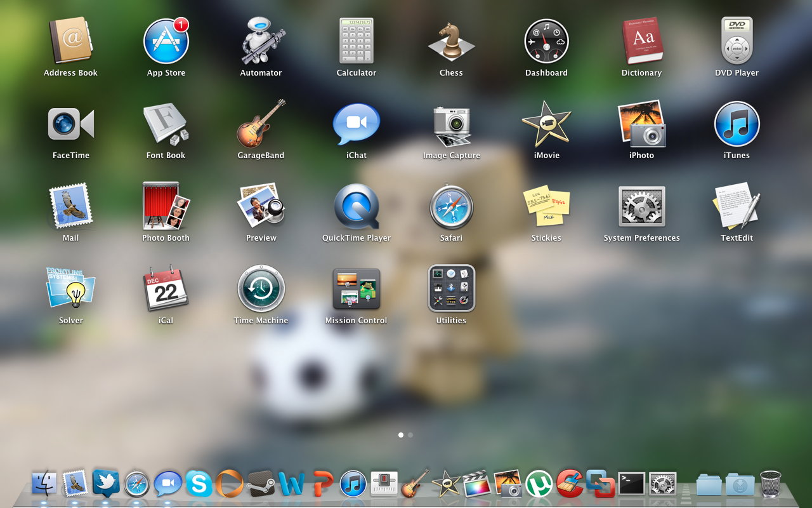Open iChat bubble in the Dock
Viewport: 812px width, 508px height.
coord(168,485)
